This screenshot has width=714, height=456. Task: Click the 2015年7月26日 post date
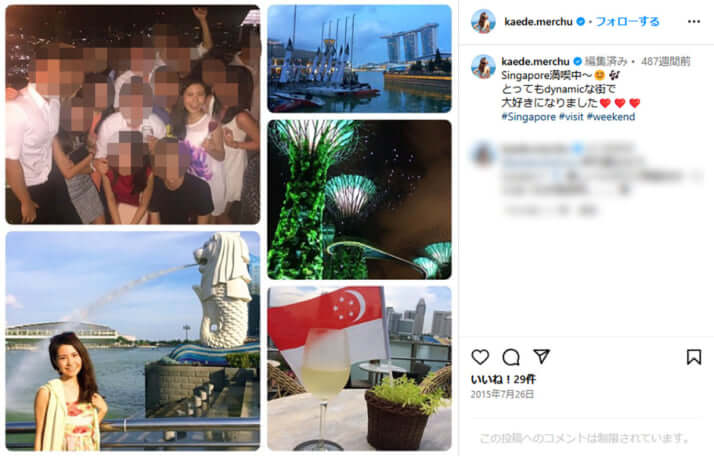[502, 394]
